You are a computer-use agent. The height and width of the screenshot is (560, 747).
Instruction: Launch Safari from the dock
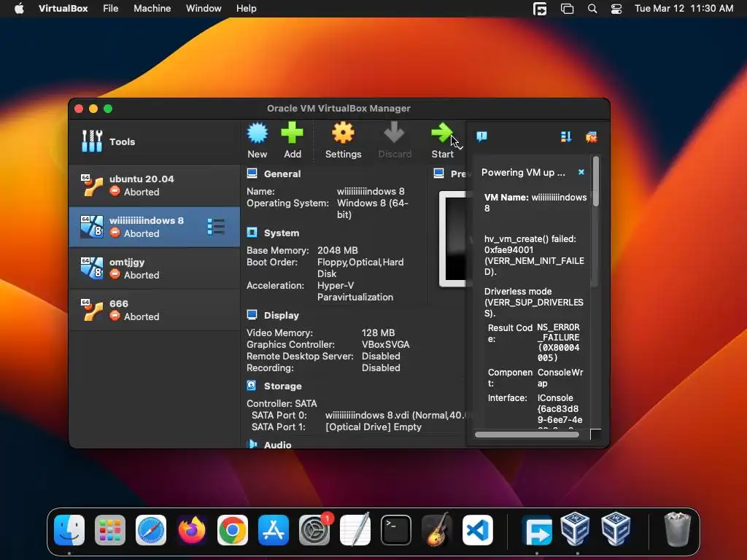coord(151,529)
